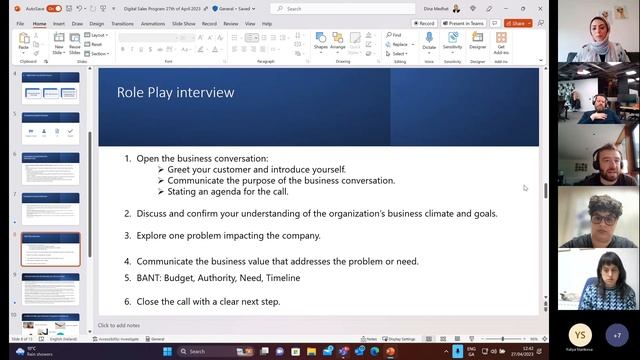Switch to the Animations tab

153,24
